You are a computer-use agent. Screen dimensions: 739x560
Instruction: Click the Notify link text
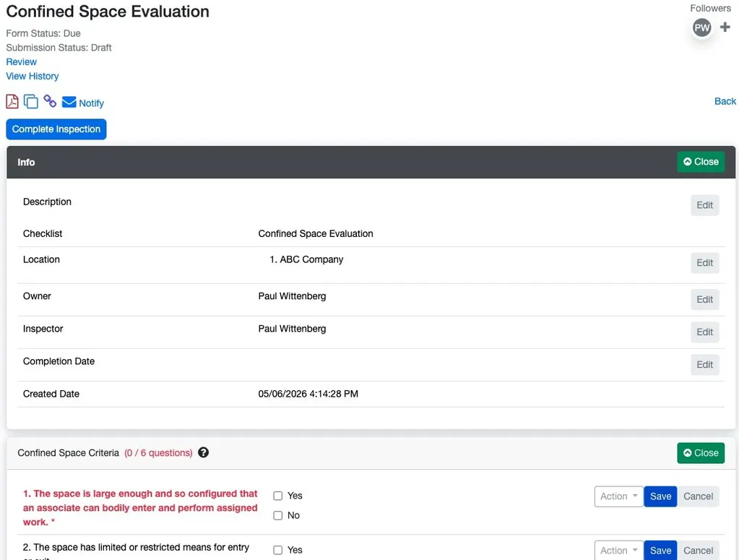(92, 103)
